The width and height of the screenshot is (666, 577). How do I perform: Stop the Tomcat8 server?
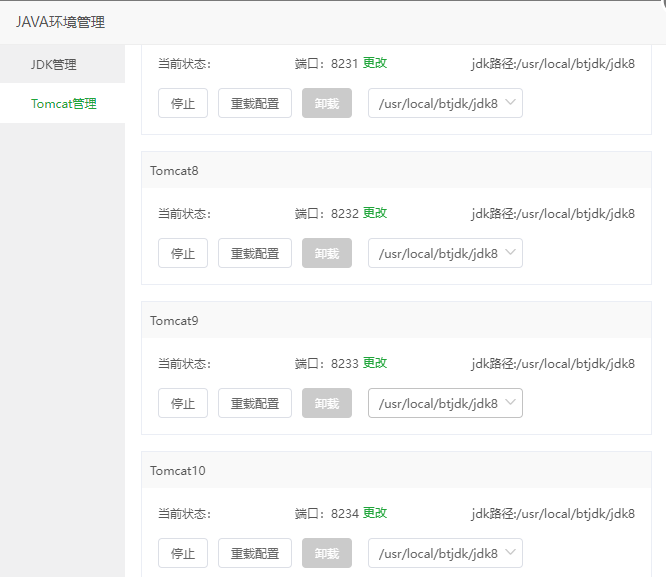tap(183, 253)
